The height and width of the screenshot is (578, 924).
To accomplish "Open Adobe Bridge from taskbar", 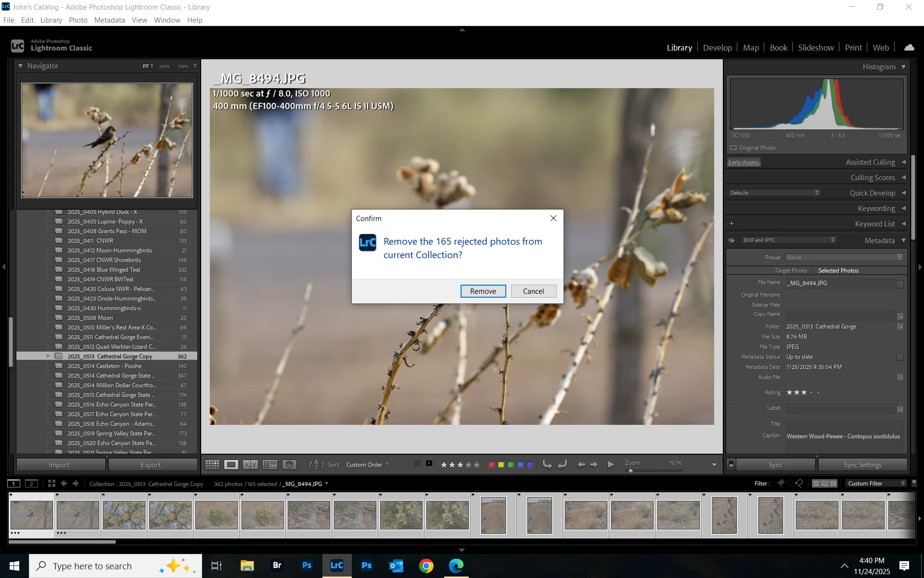I will click(277, 566).
